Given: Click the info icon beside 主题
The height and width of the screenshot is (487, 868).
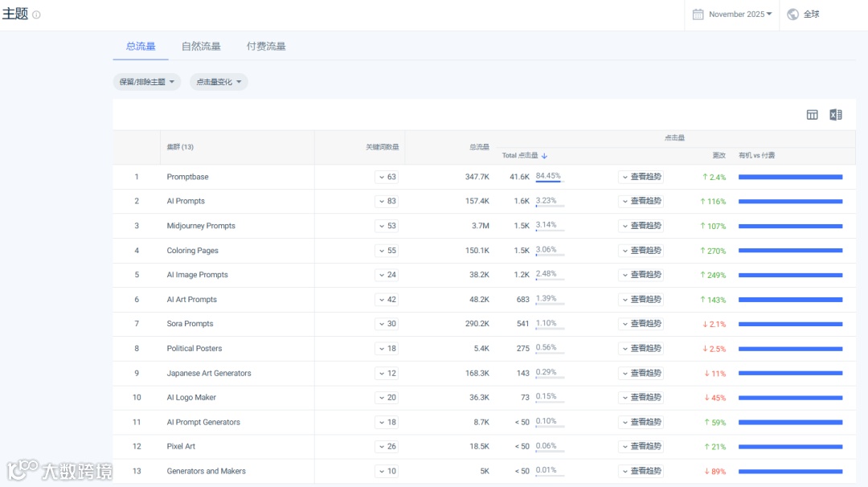Looking at the screenshot, I should [x=36, y=15].
